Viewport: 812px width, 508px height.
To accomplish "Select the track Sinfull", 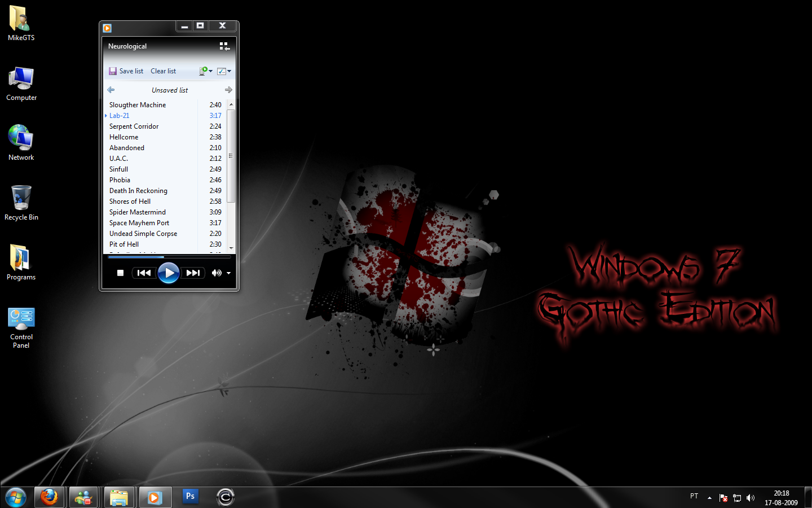I will click(118, 169).
